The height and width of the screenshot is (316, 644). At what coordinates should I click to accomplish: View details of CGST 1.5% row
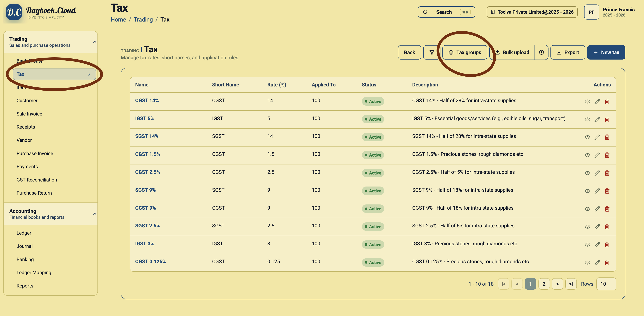[587, 155]
